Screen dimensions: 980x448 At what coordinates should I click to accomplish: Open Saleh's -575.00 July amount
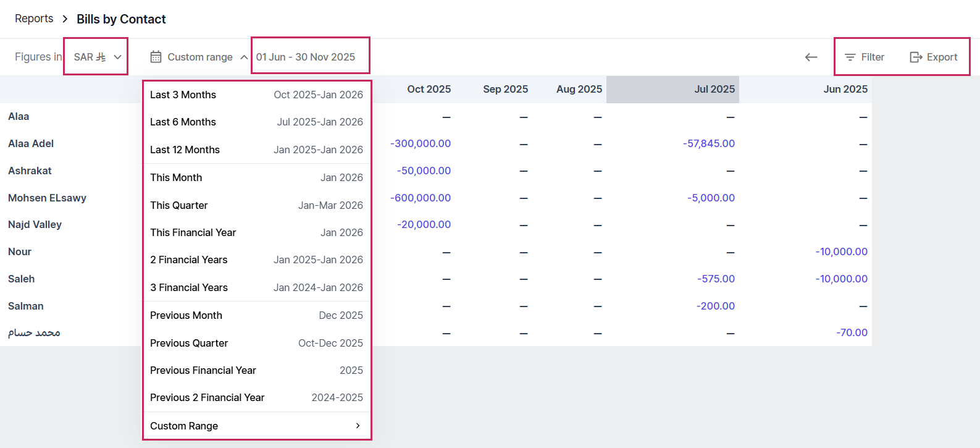716,279
